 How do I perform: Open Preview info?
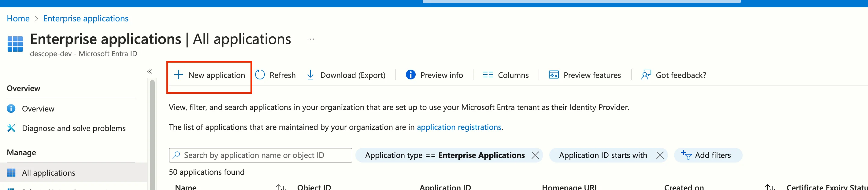[x=434, y=75]
